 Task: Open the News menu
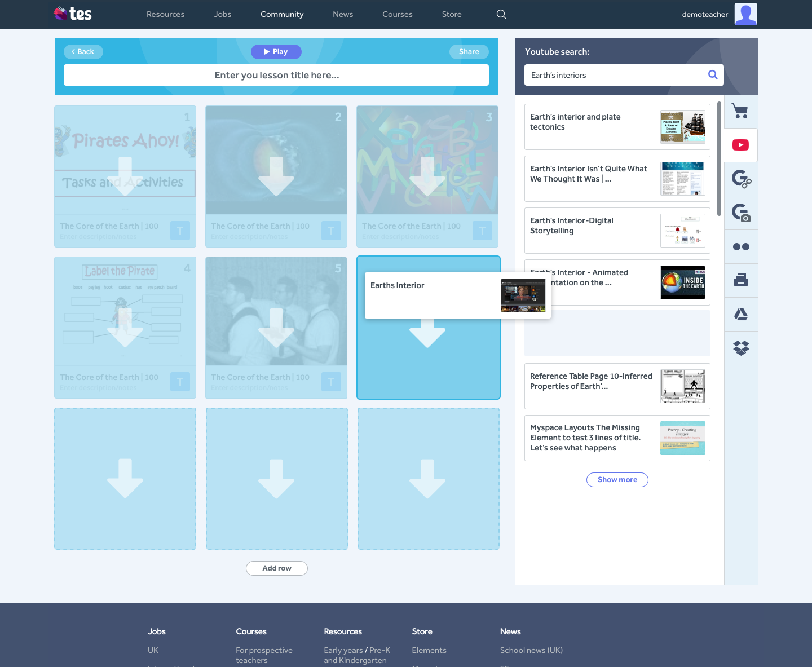(x=343, y=14)
